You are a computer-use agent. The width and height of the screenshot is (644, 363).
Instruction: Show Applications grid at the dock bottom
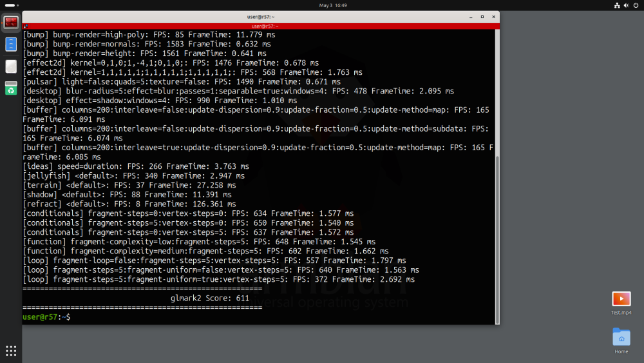point(11,351)
